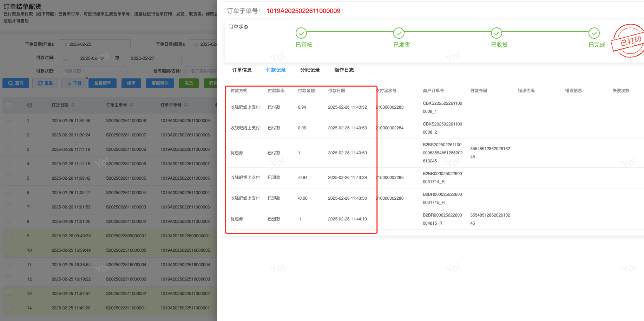The height and width of the screenshot is (321, 644).
Task: Sort by 订货日期 column arrows
Action: [73, 105]
